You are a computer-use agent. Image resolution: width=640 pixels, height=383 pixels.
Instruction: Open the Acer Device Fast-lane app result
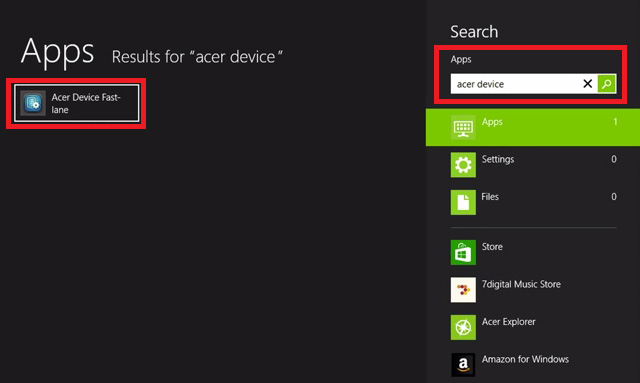(x=76, y=103)
